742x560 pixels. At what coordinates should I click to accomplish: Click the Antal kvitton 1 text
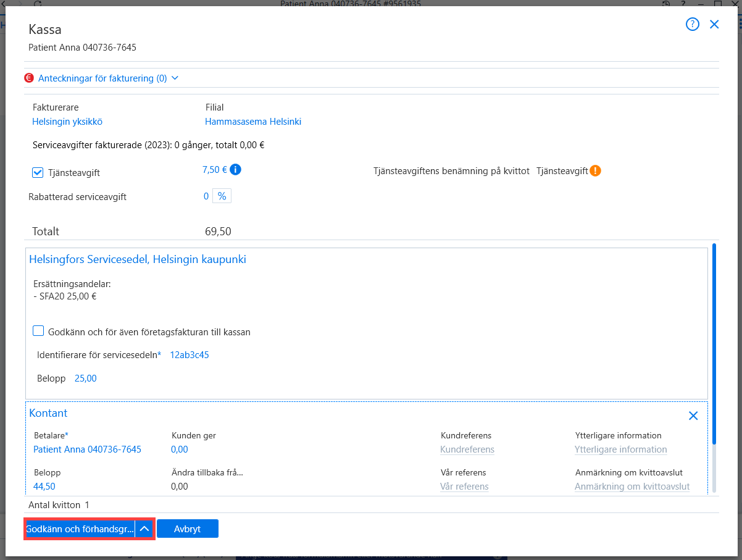pos(59,505)
